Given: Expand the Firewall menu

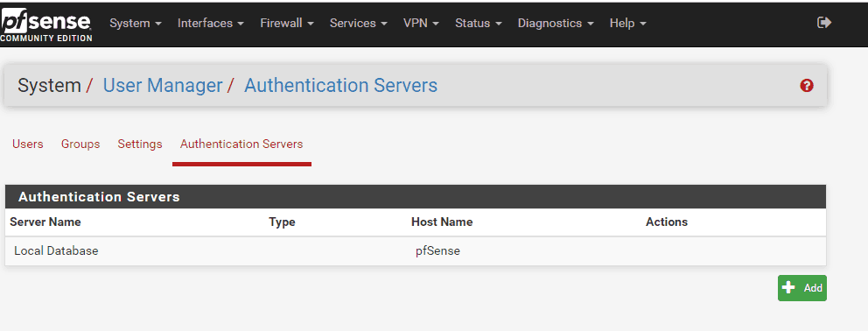Looking at the screenshot, I should tap(287, 24).
